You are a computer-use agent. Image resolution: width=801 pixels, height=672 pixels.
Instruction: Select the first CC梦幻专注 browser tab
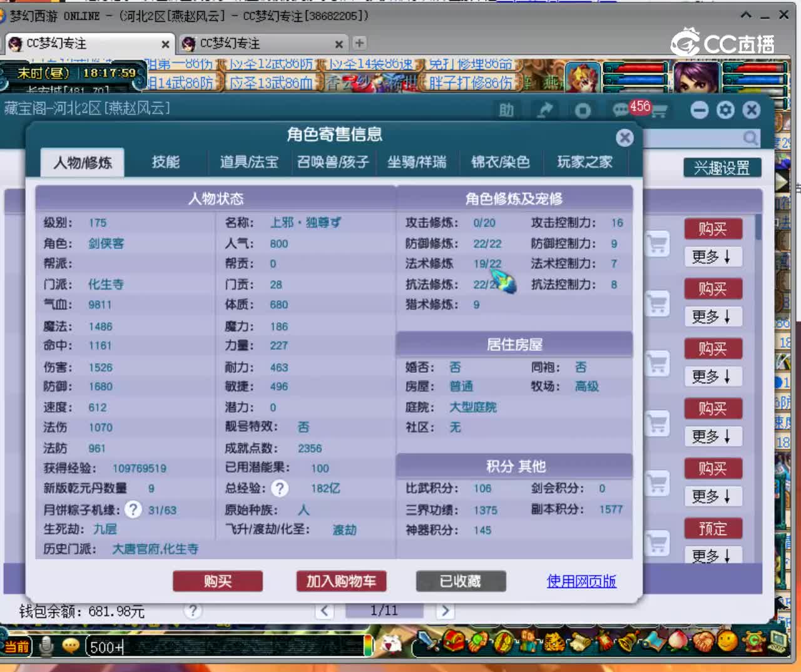(89, 44)
